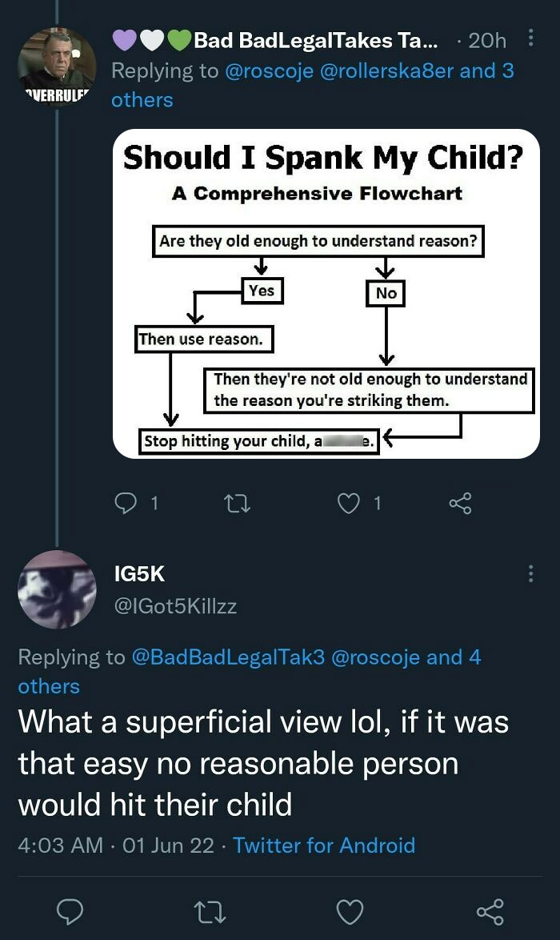The height and width of the screenshot is (940, 560).
Task: Open more options for IG5K's tweet
Action: click(x=530, y=574)
